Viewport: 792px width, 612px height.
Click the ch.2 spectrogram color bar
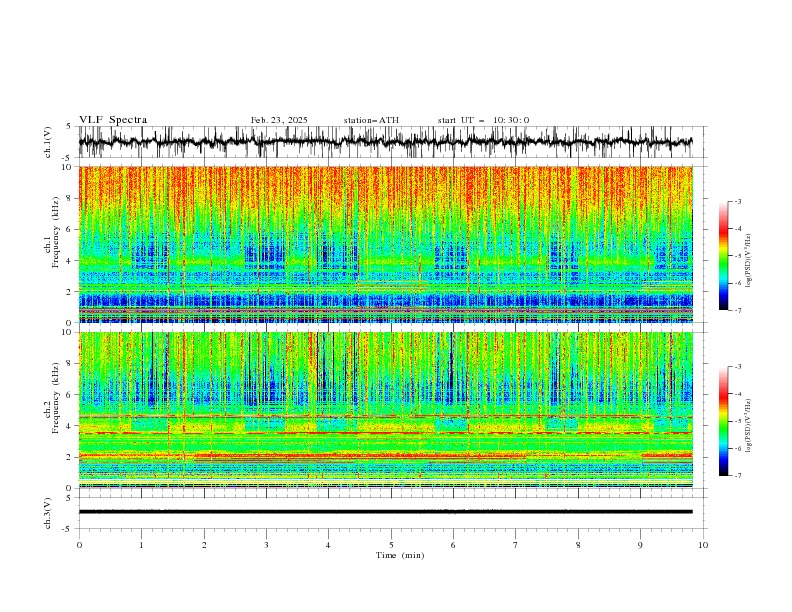(724, 421)
